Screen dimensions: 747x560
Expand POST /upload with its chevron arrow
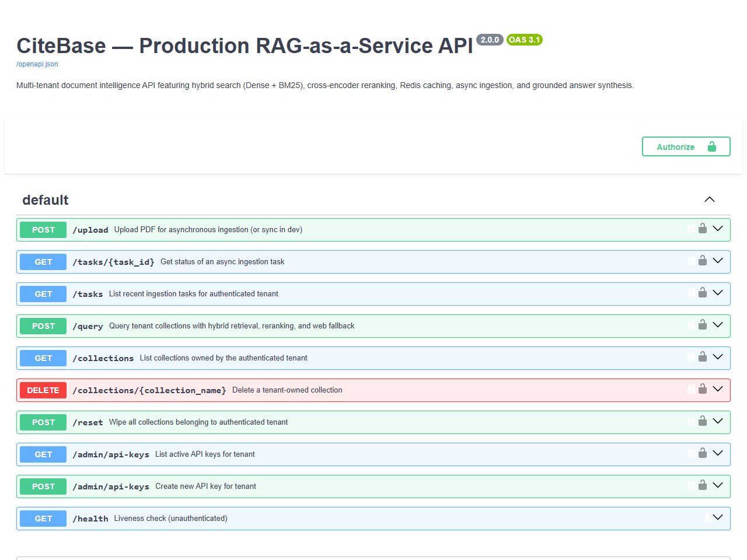tap(718, 229)
